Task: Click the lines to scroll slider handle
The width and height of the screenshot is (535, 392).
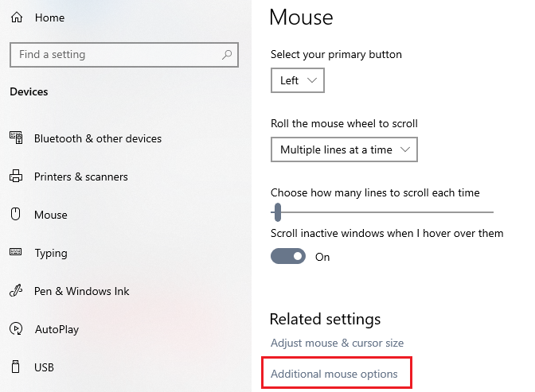Action: pyautogui.click(x=278, y=212)
